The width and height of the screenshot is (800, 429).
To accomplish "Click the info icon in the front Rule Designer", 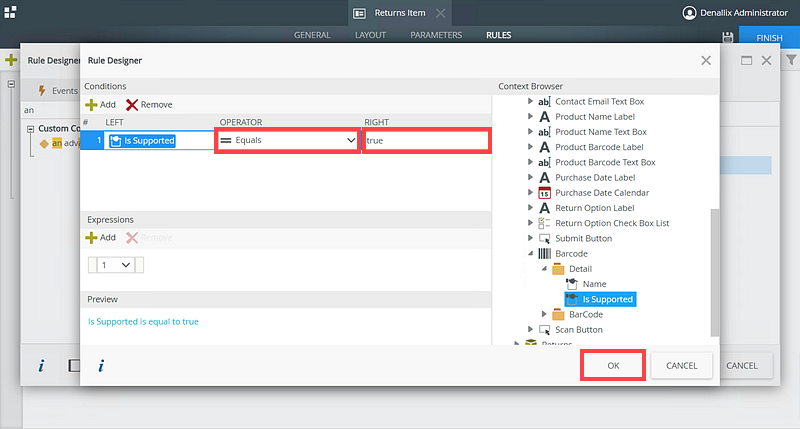I will (x=101, y=365).
